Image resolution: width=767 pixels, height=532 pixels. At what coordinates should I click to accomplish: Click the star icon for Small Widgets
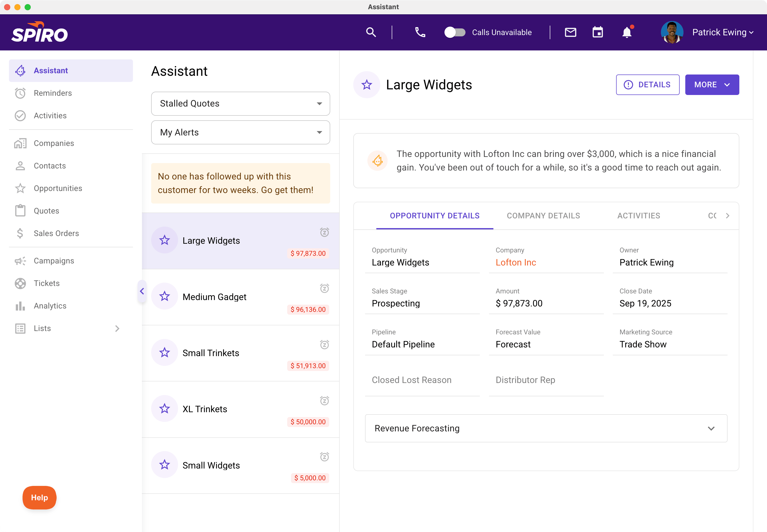pyautogui.click(x=164, y=464)
